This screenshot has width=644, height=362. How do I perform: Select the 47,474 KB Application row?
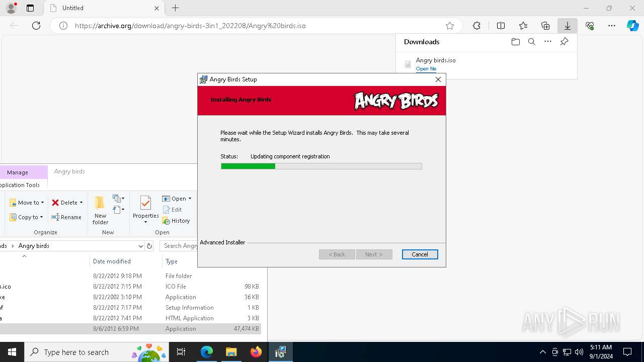130,329
